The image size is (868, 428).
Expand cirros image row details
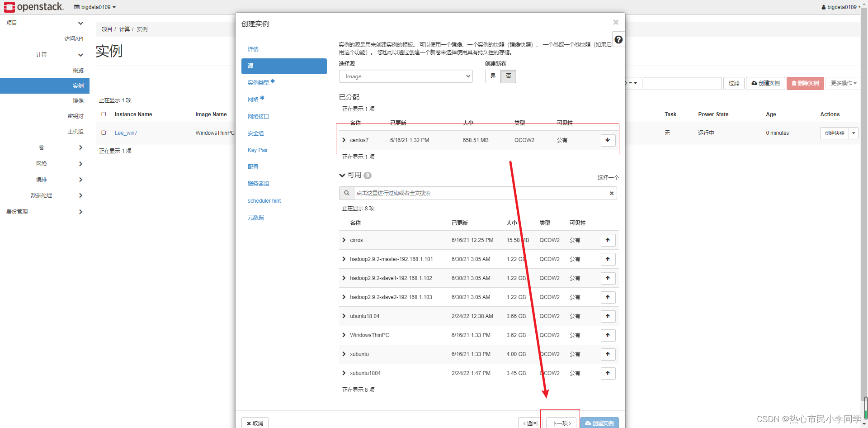[x=344, y=240]
